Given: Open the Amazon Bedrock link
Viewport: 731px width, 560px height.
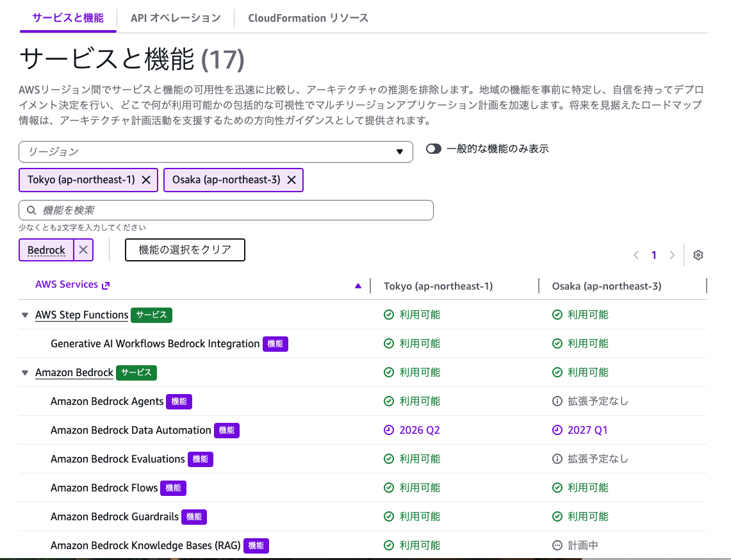Looking at the screenshot, I should pyautogui.click(x=74, y=372).
